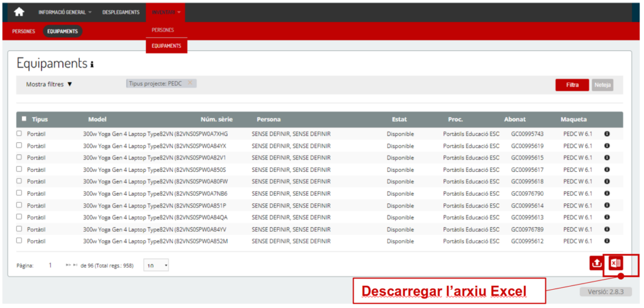This screenshot has width=644, height=308.
Task: Open the Informació General dropdown menu
Action: [64, 12]
